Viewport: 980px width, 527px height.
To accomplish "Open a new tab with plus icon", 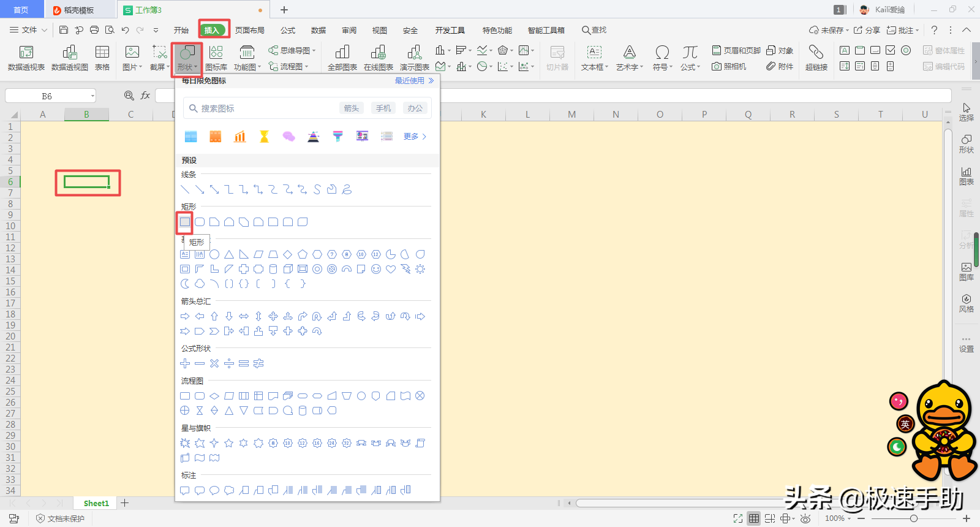I will pyautogui.click(x=284, y=10).
